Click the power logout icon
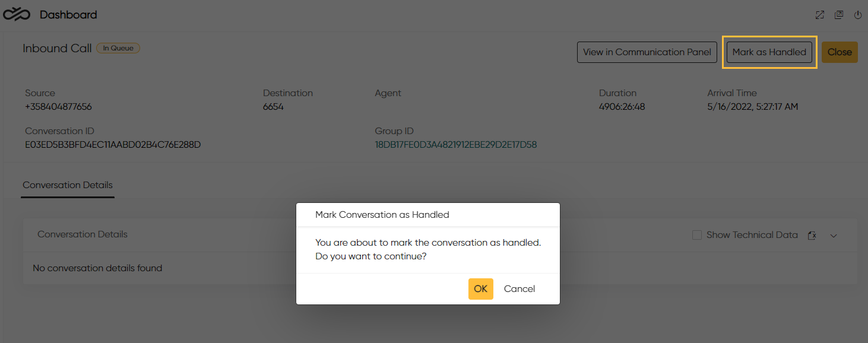868x343 pixels. (858, 15)
